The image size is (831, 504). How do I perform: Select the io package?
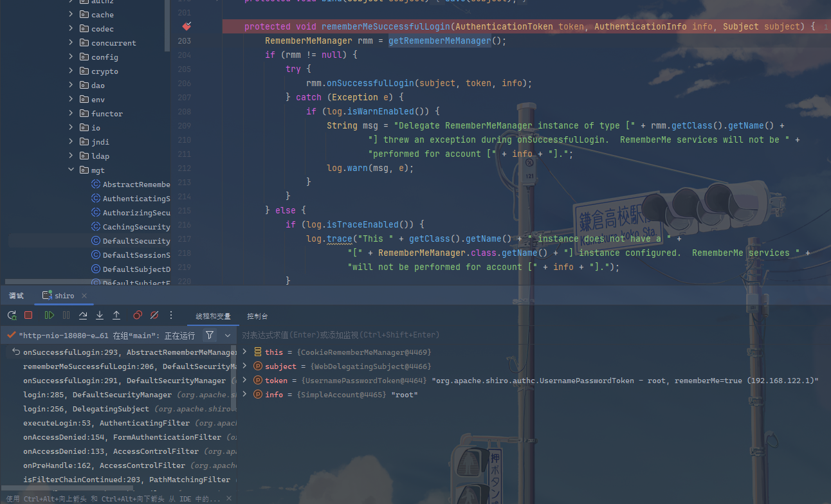90,128
